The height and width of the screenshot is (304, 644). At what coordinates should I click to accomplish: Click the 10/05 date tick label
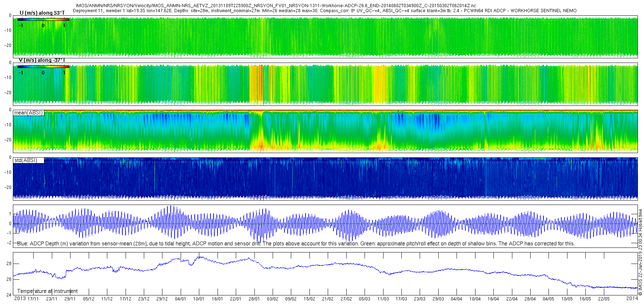[567, 299]
